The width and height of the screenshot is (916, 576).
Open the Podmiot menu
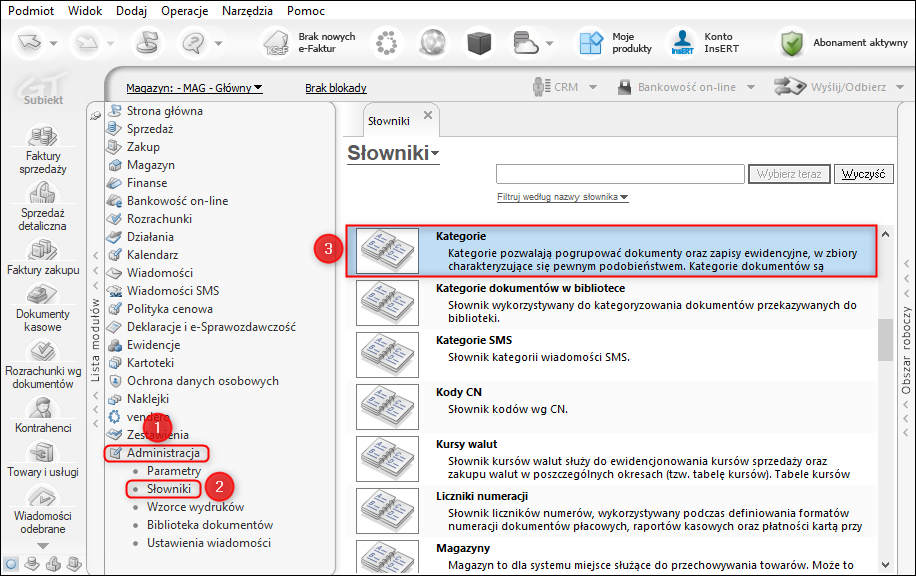[x=31, y=11]
